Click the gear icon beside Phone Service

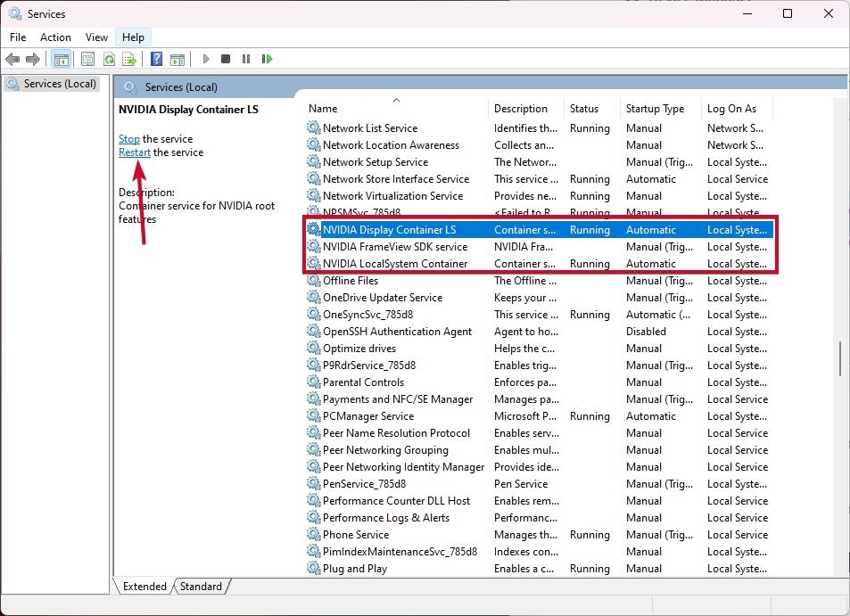[313, 534]
